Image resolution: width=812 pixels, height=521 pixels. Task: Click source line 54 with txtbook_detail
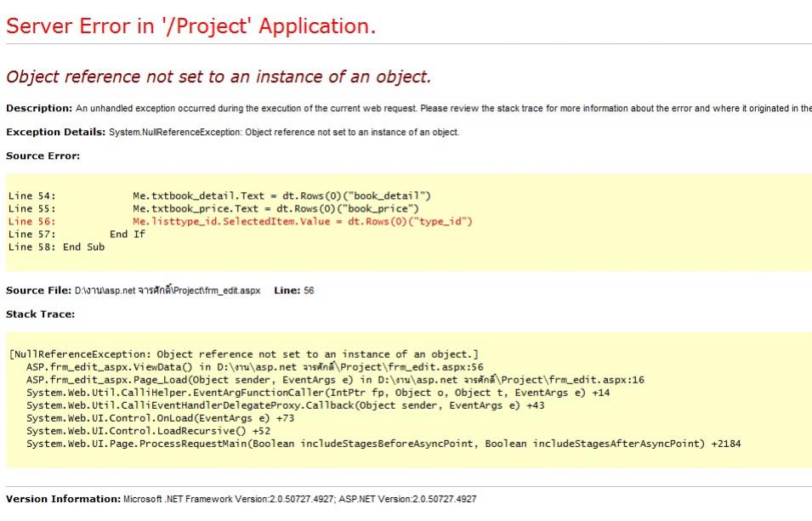(281, 195)
